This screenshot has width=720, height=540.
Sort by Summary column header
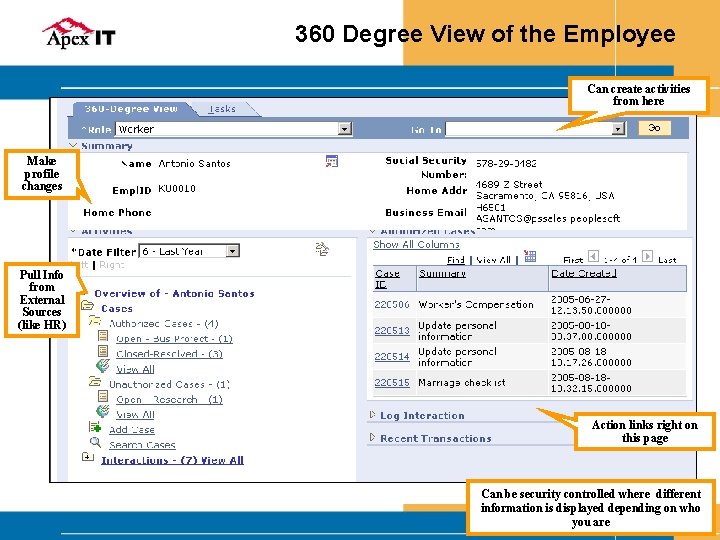[x=442, y=273]
